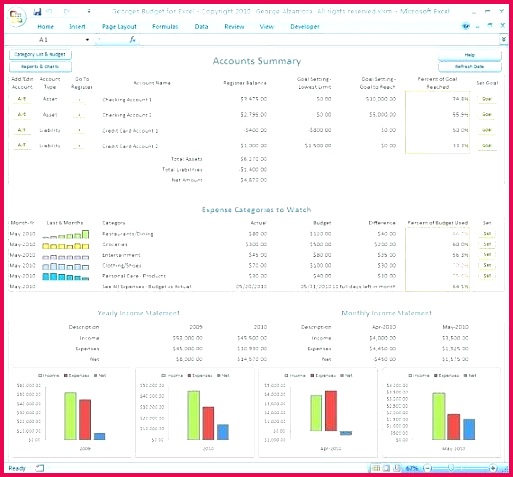Click the Category List & Budget button
The height and width of the screenshot is (477, 513).
click(40, 54)
